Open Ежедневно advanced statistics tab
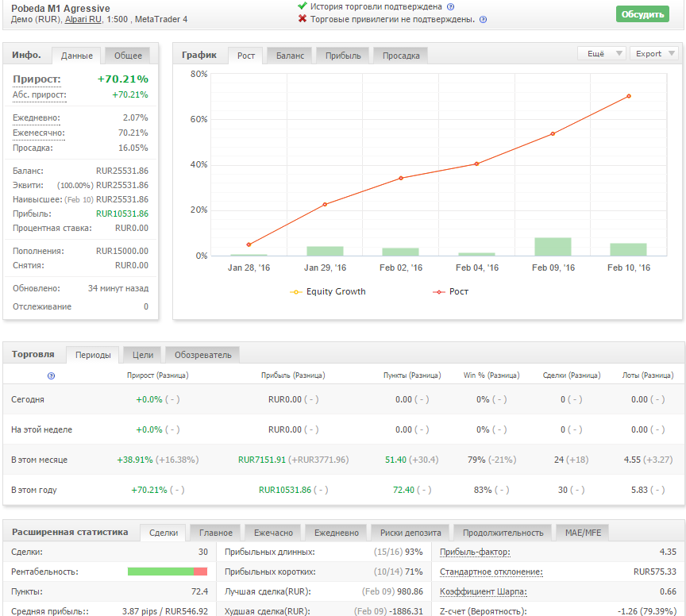The width and height of the screenshot is (686, 616). point(336,533)
